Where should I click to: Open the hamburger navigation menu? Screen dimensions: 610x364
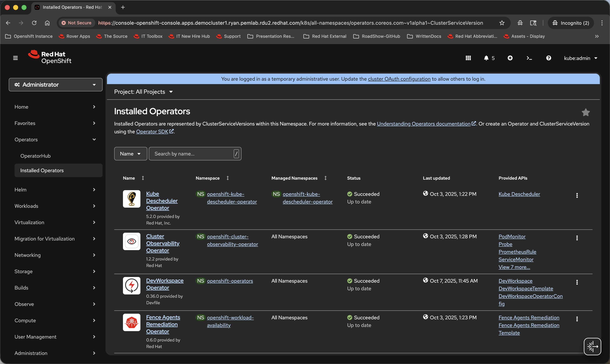coord(15,58)
